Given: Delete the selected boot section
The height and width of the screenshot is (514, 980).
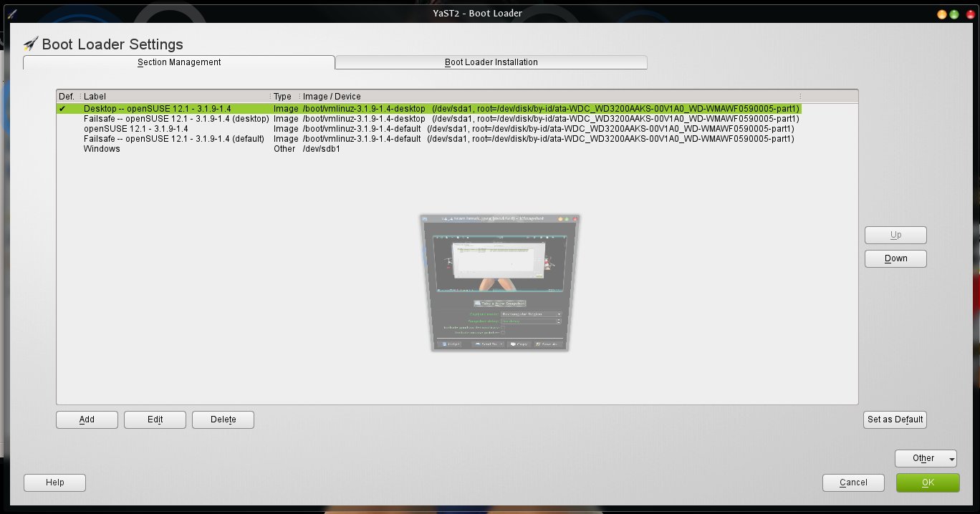Looking at the screenshot, I should click(223, 420).
